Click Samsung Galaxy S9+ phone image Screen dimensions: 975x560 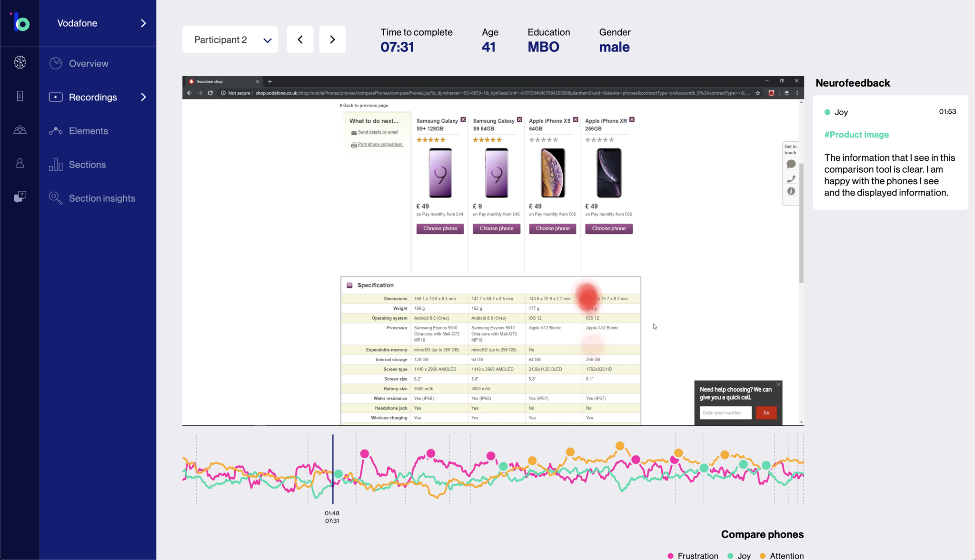pyautogui.click(x=440, y=173)
